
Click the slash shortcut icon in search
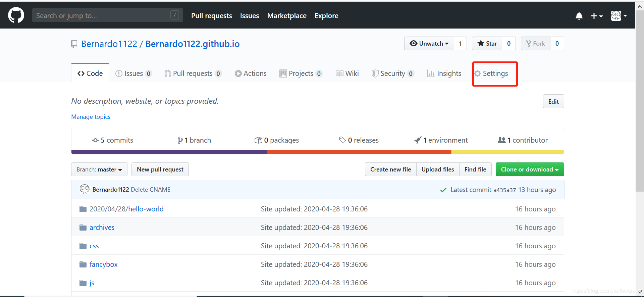[x=175, y=15]
